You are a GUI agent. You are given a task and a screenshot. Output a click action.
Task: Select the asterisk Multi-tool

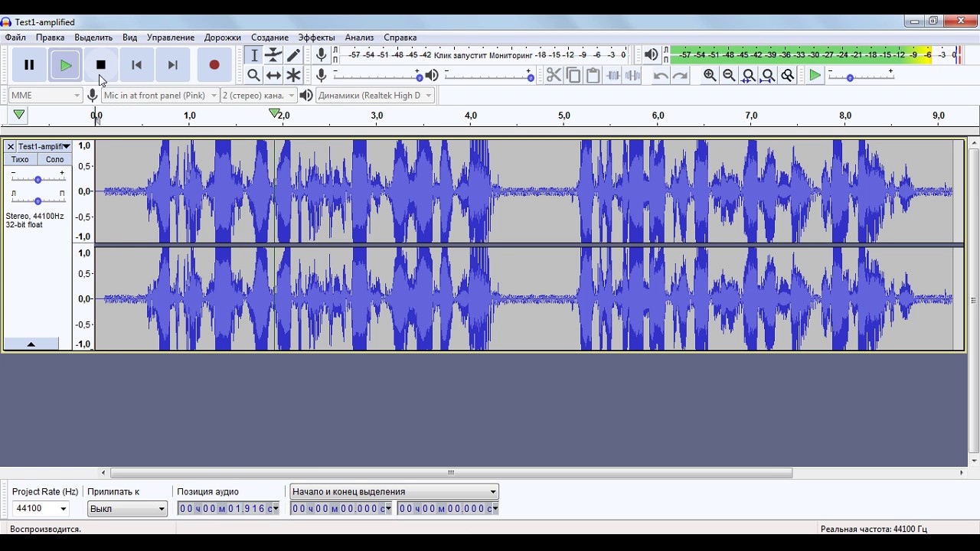coord(293,75)
